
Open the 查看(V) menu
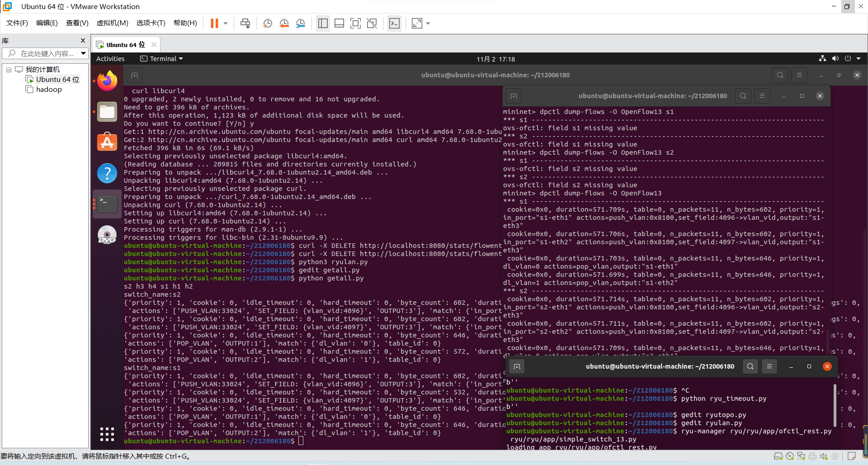[x=77, y=23]
